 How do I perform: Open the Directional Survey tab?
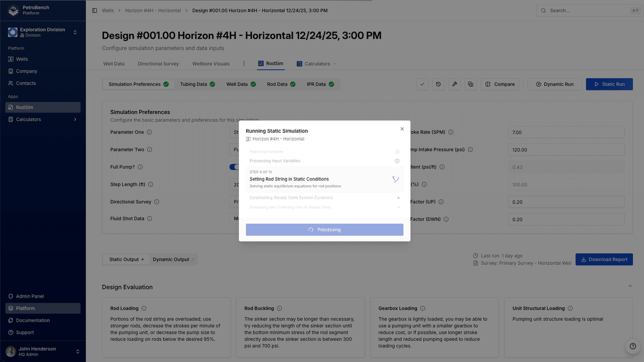point(158,64)
